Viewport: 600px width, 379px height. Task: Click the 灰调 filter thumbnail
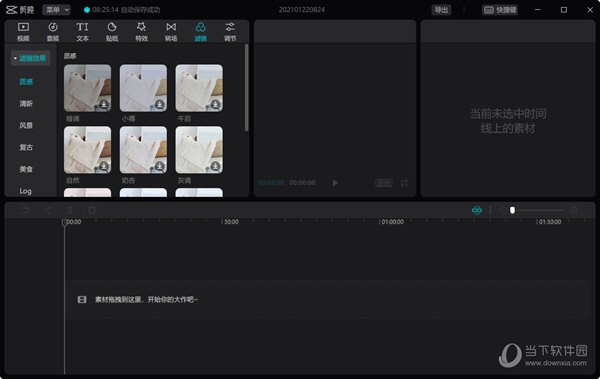[199, 150]
